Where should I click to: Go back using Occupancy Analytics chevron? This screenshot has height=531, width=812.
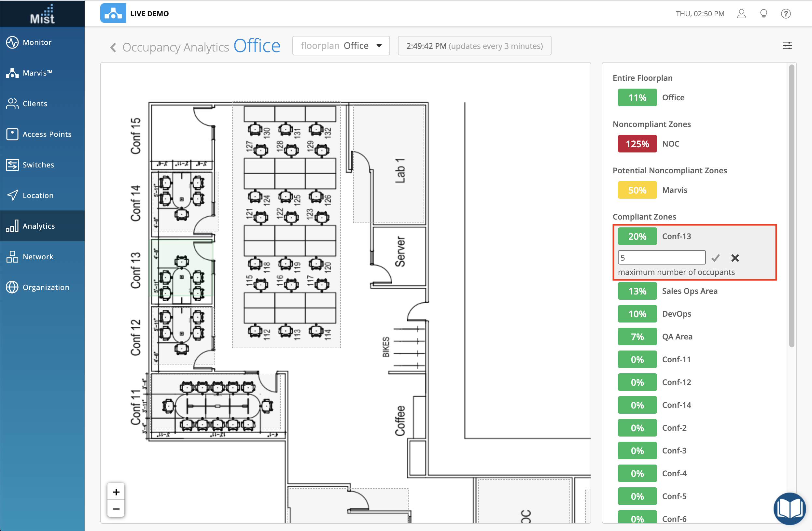coord(113,47)
